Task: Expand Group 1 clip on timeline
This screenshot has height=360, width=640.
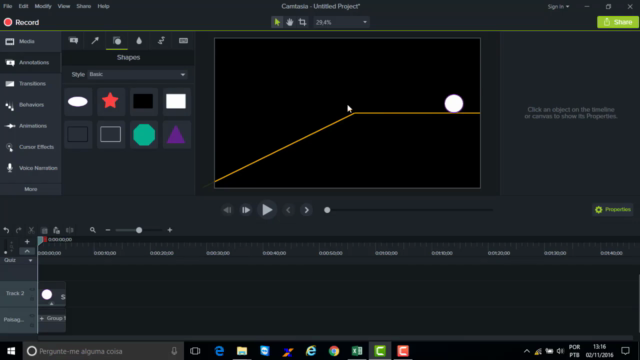Action: (42, 318)
